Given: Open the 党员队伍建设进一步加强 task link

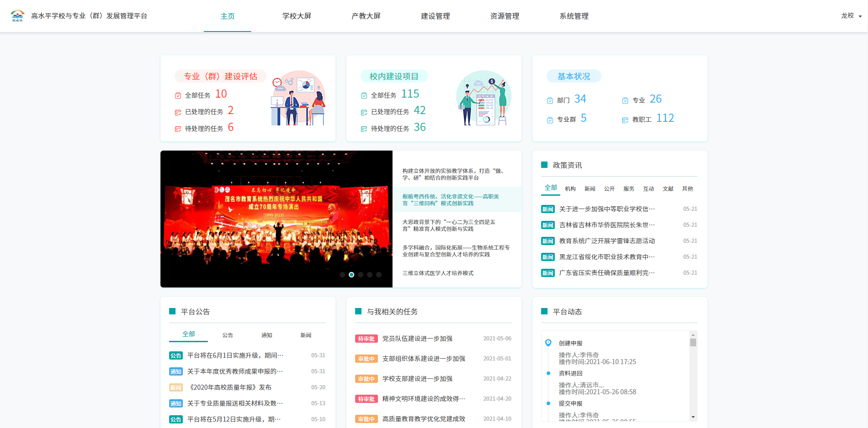Looking at the screenshot, I should pyautogui.click(x=417, y=339).
